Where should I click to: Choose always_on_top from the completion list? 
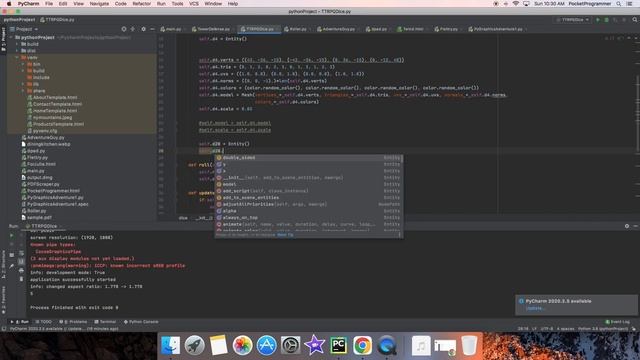click(309, 218)
